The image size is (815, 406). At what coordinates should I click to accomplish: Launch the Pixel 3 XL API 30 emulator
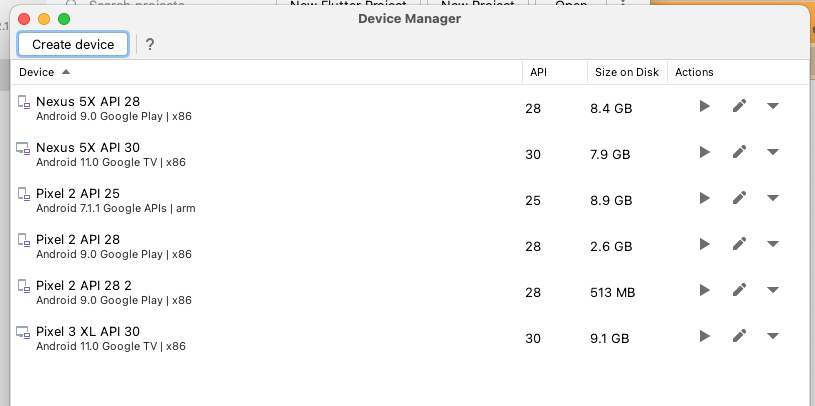click(x=704, y=337)
